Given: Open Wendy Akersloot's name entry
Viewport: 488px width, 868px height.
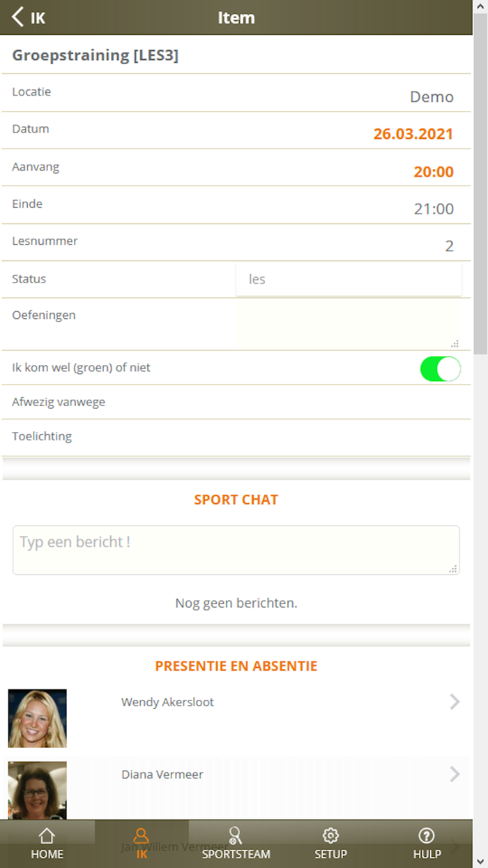Looking at the screenshot, I should tap(167, 702).
